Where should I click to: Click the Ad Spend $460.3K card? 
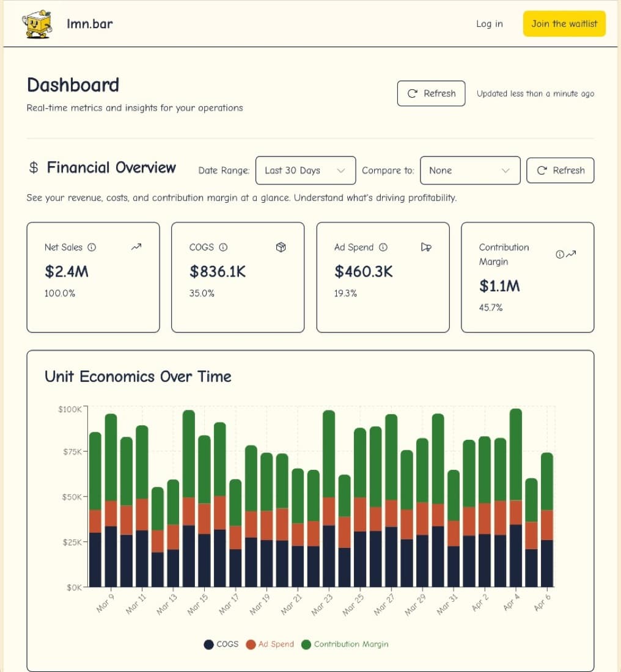tap(383, 277)
